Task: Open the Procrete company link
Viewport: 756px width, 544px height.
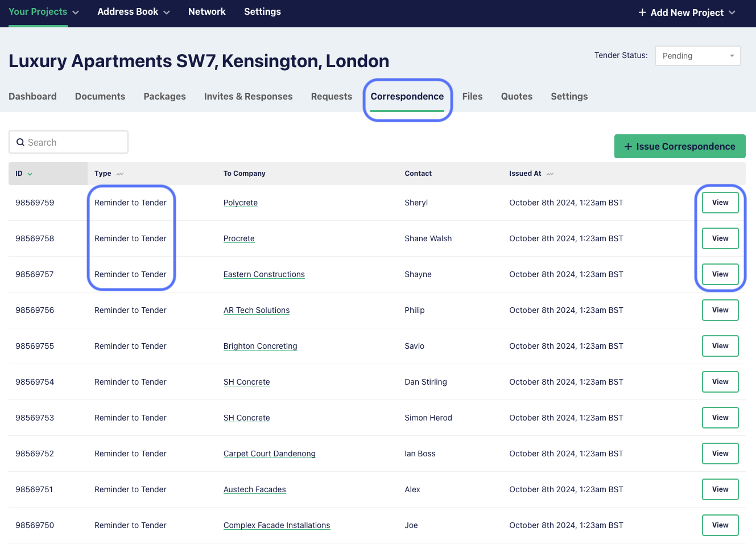Action: [239, 238]
